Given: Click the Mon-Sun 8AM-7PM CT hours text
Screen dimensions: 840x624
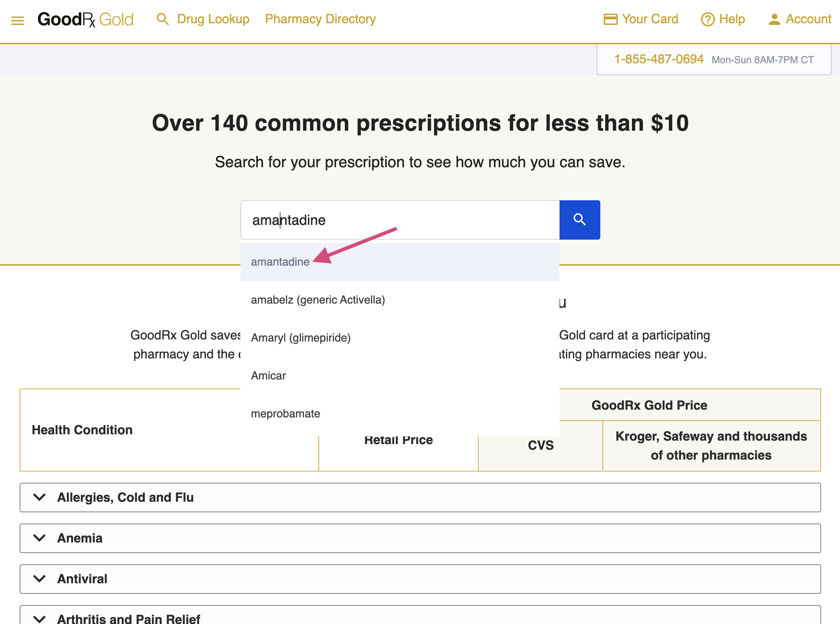Looking at the screenshot, I should [x=763, y=60].
